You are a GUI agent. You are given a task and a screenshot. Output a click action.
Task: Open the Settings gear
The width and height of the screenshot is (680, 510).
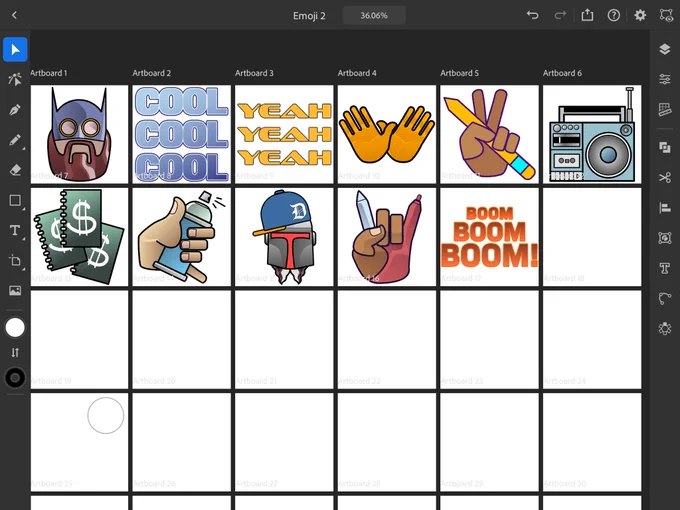pos(640,16)
